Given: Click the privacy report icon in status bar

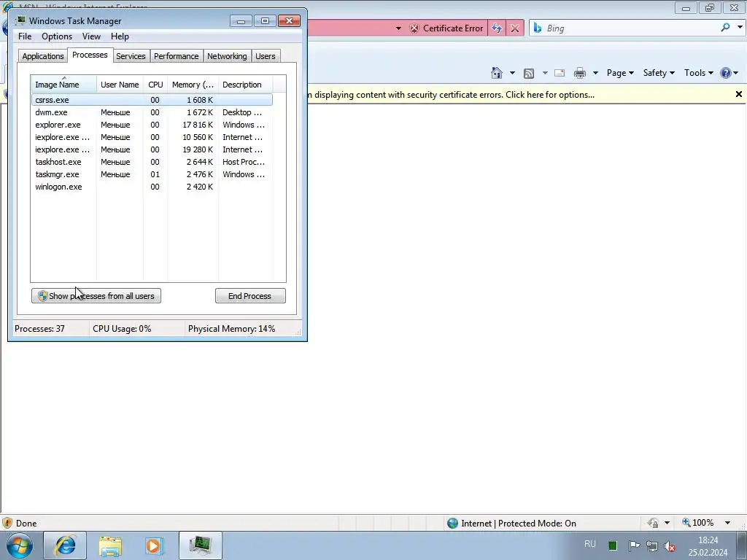Looking at the screenshot, I should [x=653, y=523].
